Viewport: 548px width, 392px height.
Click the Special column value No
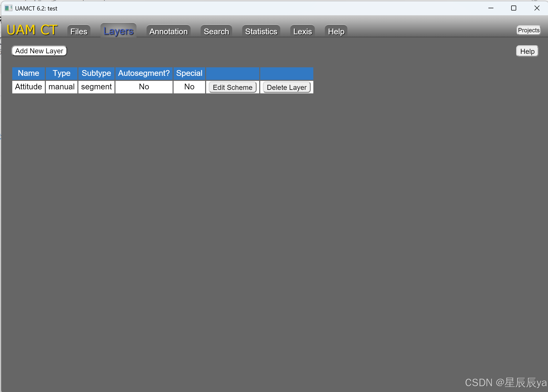[189, 87]
